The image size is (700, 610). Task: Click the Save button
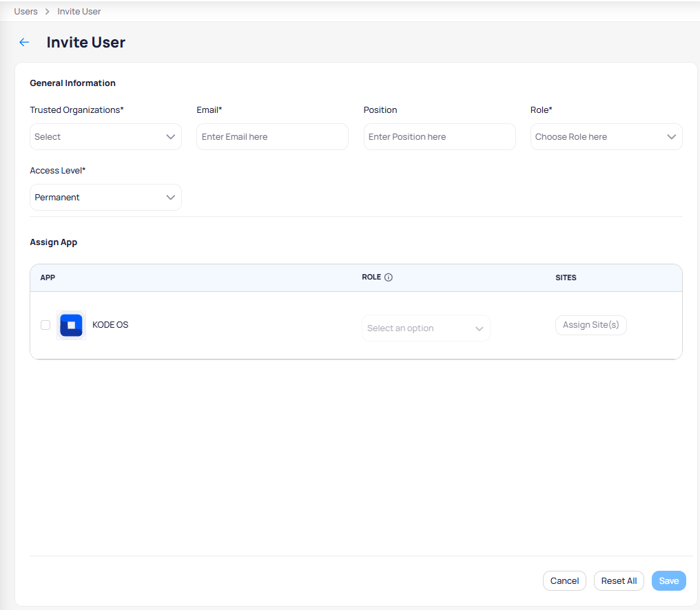tap(669, 580)
